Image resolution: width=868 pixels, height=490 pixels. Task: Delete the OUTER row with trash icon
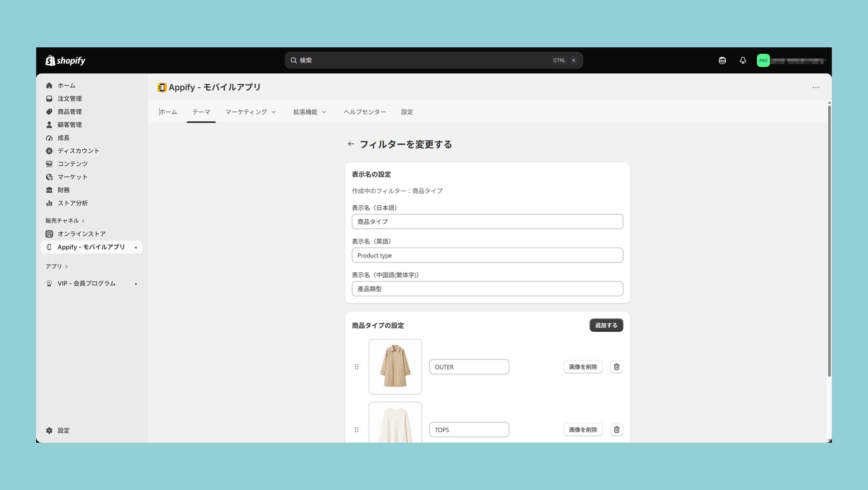point(616,367)
